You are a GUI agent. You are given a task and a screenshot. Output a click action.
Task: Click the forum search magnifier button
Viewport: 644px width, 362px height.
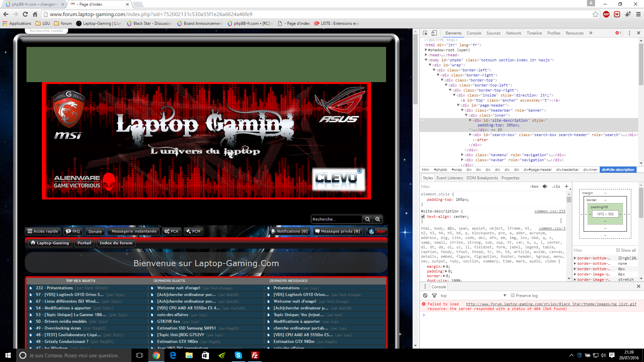pos(368,219)
